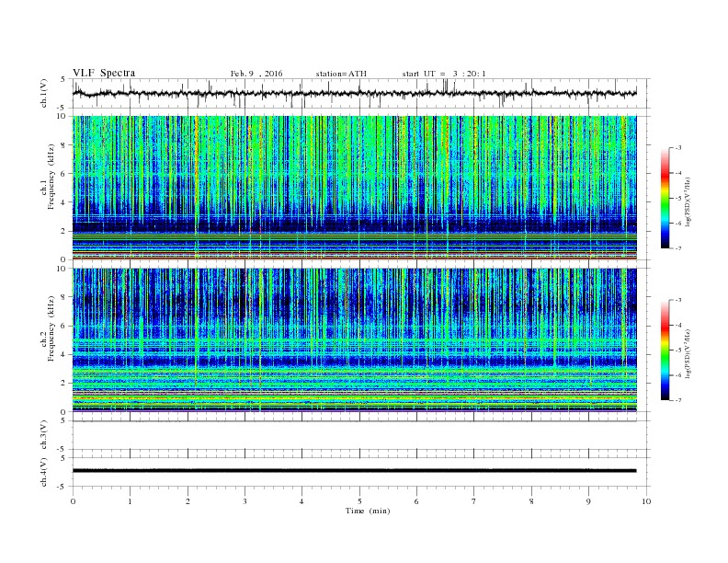Viewport: 728px width, 563px height.
Task: Click time axis tick label "8"
Action: click(531, 501)
